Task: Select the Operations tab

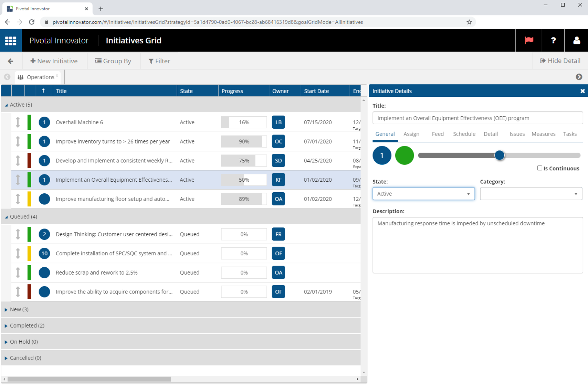Action: click(x=38, y=77)
